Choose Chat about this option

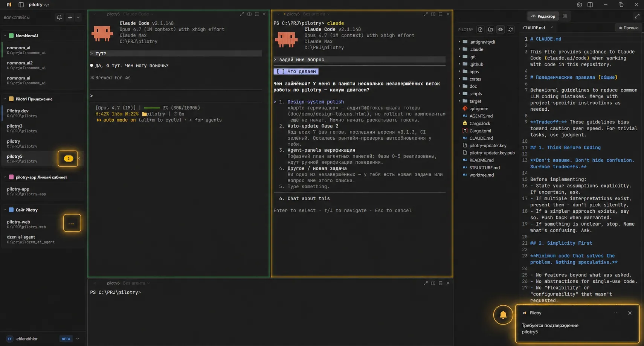click(x=308, y=198)
